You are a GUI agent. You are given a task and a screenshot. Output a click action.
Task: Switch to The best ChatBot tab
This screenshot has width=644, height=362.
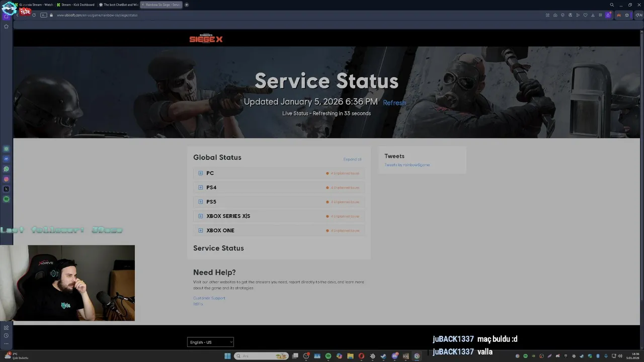(118, 5)
